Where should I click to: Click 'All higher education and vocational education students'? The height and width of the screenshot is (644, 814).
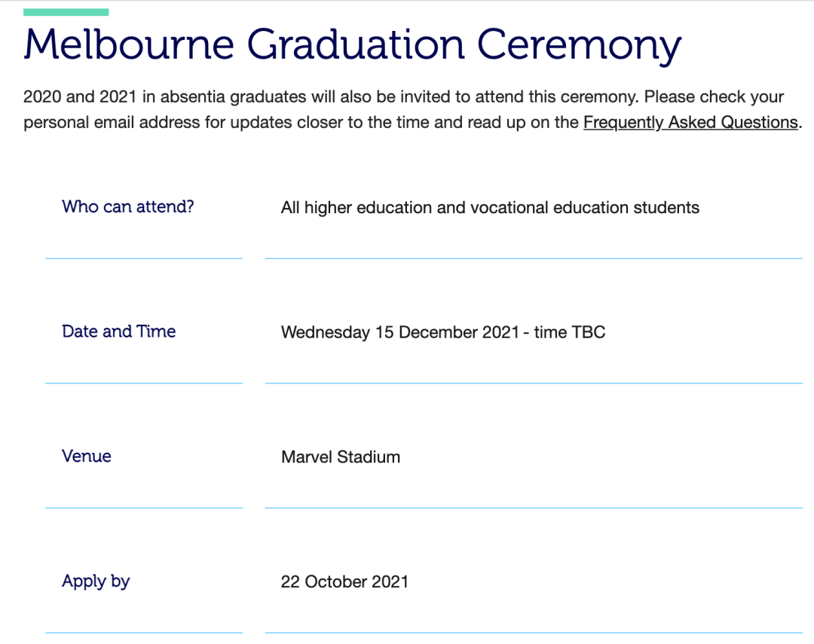tap(490, 208)
